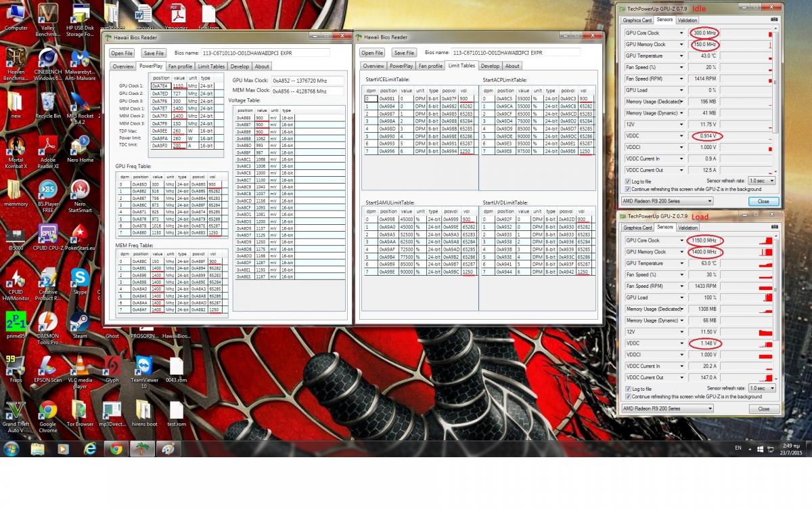Click Save File in left Hawaii Bios Reader
This screenshot has height=508, width=812.
pyautogui.click(x=154, y=53)
